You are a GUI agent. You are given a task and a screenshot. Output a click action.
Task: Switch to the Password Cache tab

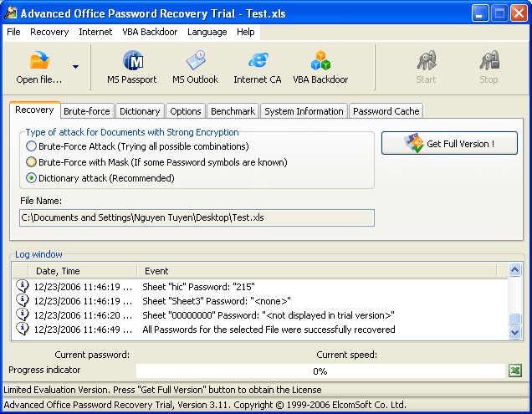386,111
